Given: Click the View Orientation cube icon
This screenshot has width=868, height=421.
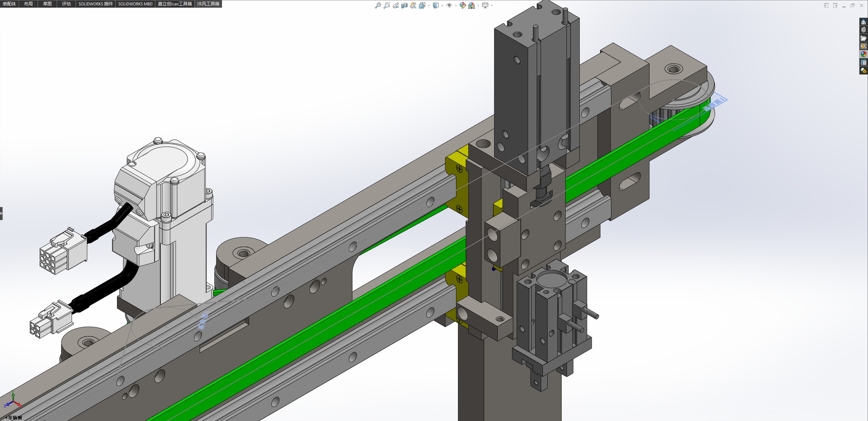Looking at the screenshot, I should point(422,5).
